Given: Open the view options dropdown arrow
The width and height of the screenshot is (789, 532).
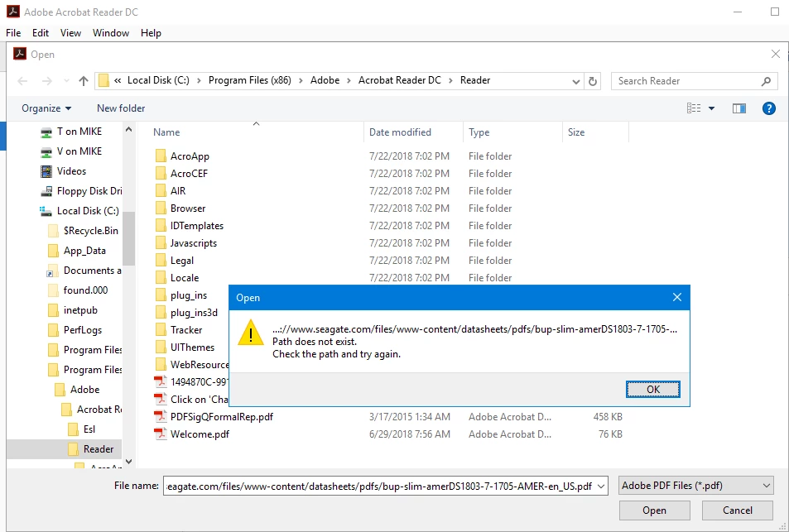Looking at the screenshot, I should click(x=711, y=108).
